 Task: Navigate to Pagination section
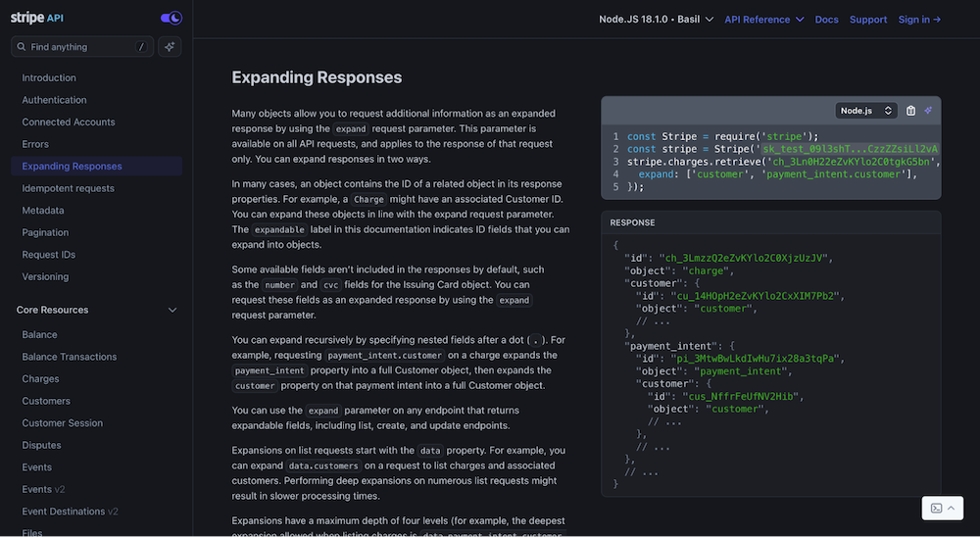pos(45,232)
